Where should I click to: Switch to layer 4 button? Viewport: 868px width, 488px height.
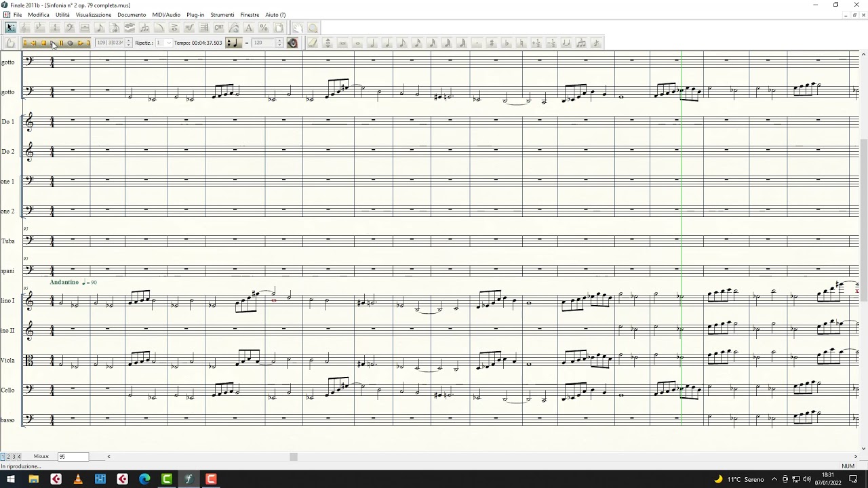[19, 457]
